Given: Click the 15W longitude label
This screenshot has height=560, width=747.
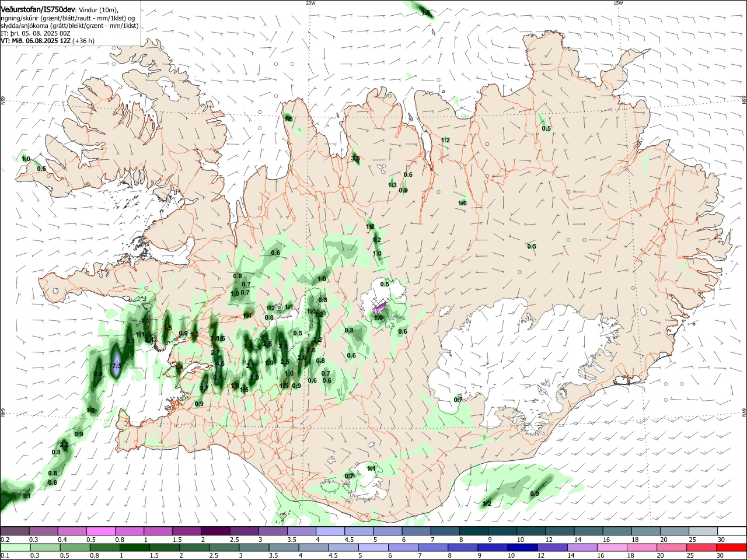Looking at the screenshot, I should [618, 3].
